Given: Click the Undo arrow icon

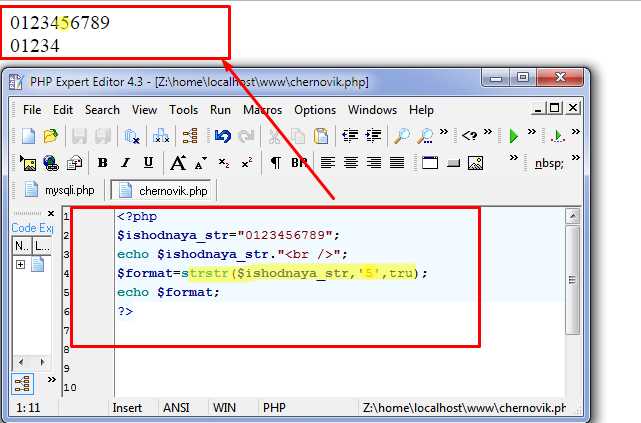Looking at the screenshot, I should point(223,136).
